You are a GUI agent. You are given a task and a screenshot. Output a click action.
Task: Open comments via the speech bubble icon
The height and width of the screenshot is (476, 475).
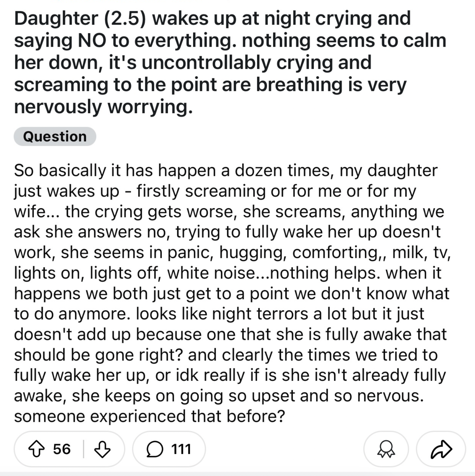[155, 449]
